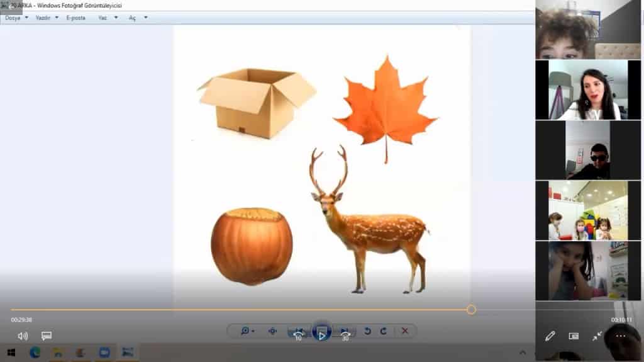The image size is (644, 362).
Task: Open the photo viewer taskbar icon
Action: pos(128,353)
